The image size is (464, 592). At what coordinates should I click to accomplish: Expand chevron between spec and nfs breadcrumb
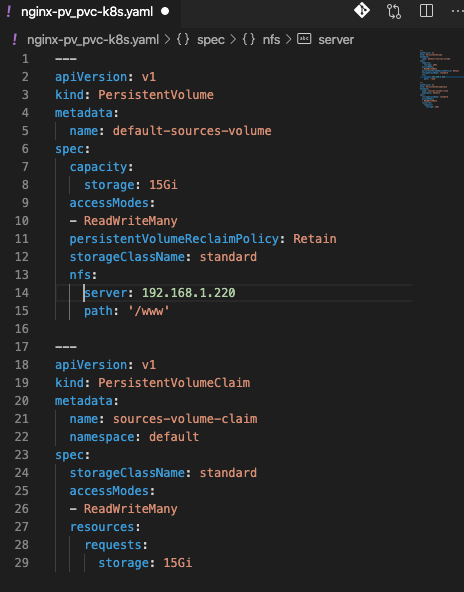233,39
